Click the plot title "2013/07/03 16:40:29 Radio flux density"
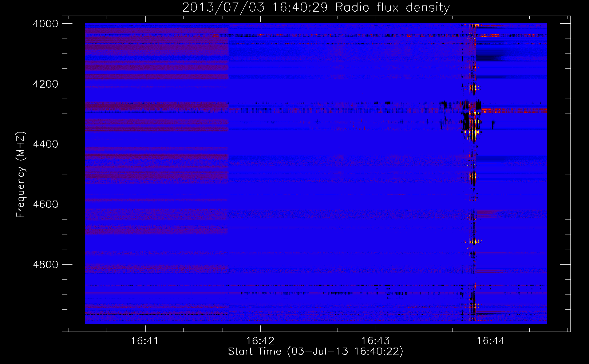 click(316, 7)
